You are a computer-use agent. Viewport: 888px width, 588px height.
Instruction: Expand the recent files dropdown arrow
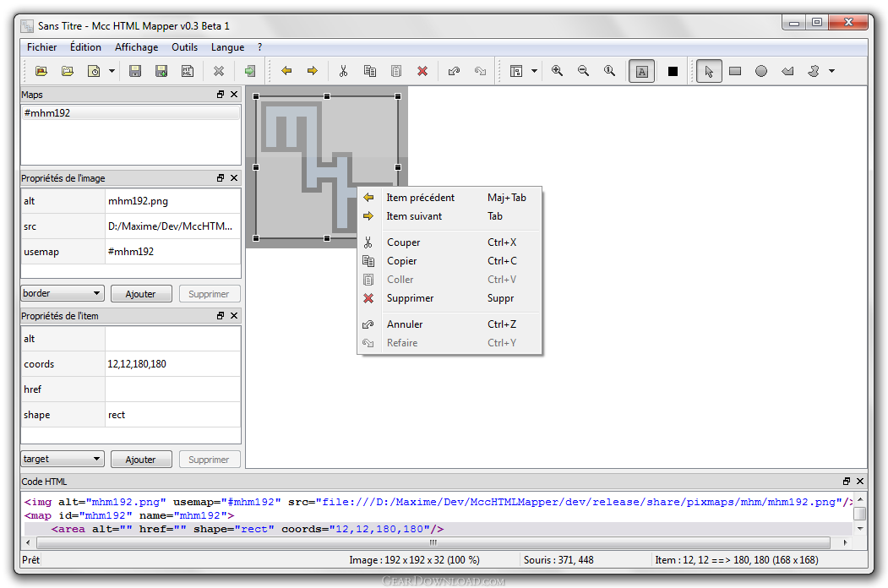[x=112, y=71]
